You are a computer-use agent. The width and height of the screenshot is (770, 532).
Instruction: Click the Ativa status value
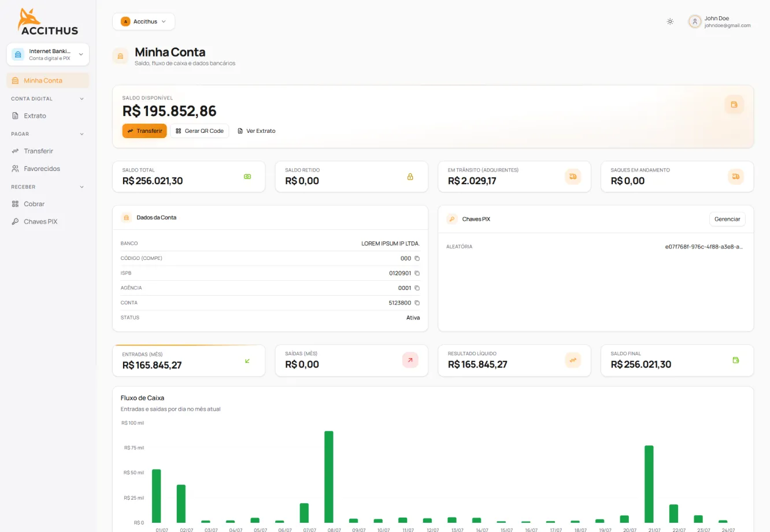click(x=413, y=318)
